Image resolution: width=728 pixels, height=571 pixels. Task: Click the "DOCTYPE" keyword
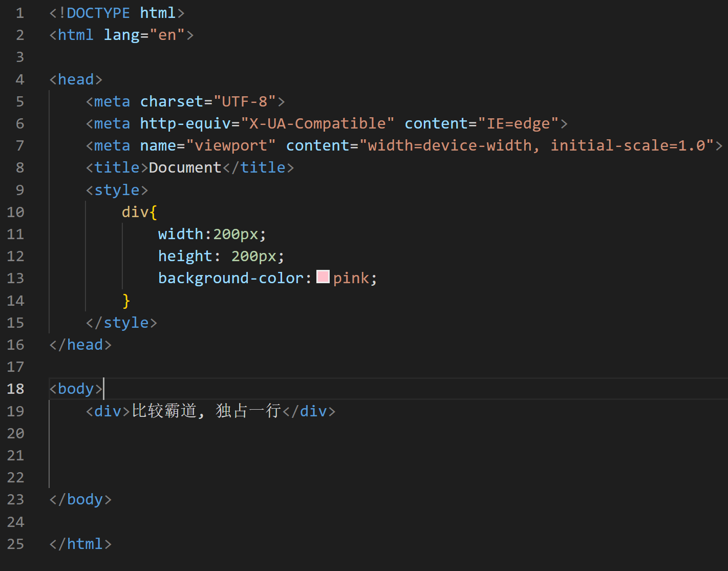pyautogui.click(x=98, y=13)
